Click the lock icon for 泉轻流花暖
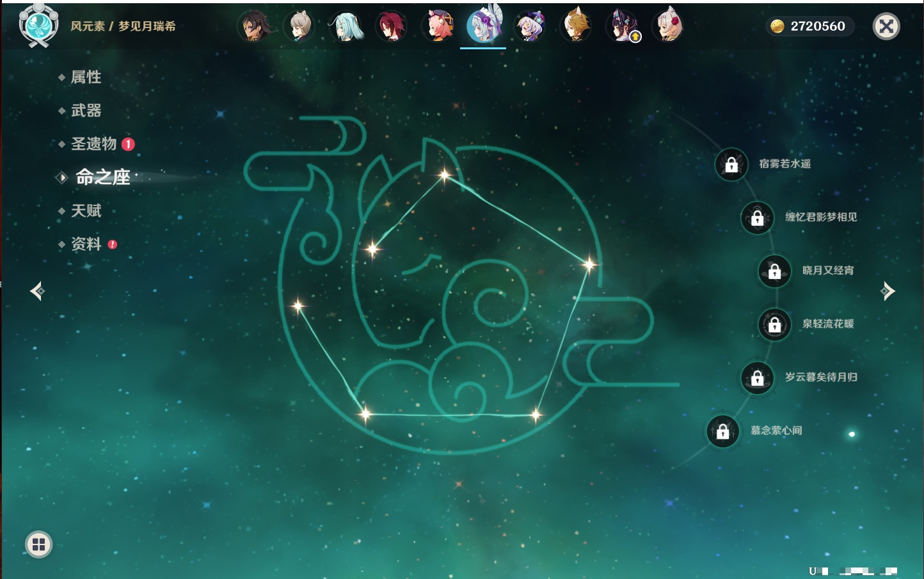 coord(775,324)
